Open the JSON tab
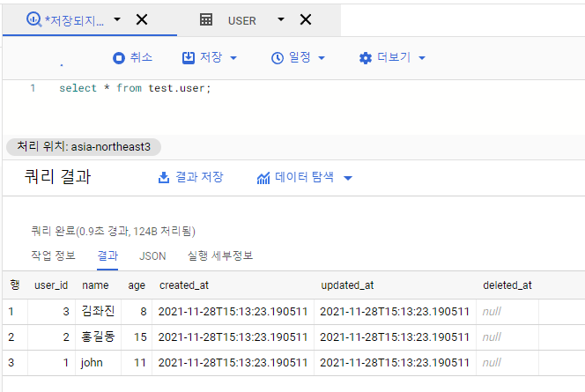585x392 pixels. coord(152,256)
